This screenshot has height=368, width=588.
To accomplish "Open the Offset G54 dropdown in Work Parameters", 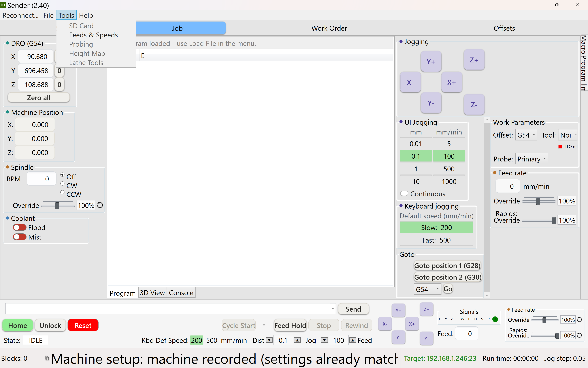I will click(526, 135).
